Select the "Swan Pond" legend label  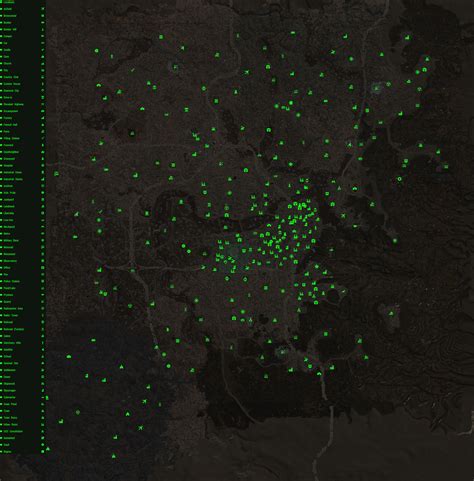point(10,404)
